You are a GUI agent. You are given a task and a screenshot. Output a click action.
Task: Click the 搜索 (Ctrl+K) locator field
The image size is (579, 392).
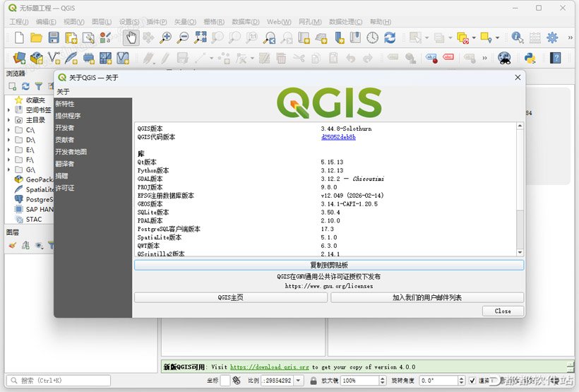pyautogui.click(x=59, y=380)
